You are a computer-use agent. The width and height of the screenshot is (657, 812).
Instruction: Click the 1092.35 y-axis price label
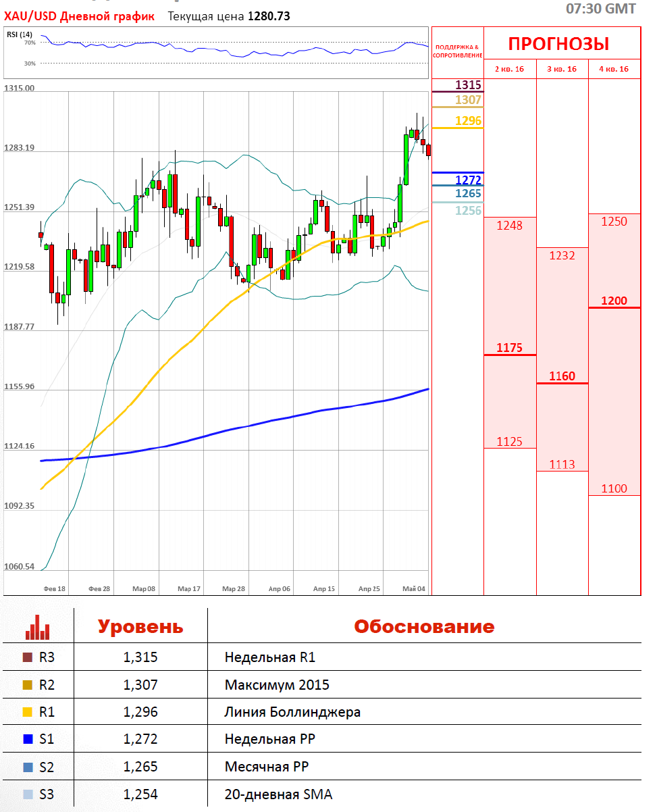pyautogui.click(x=19, y=506)
